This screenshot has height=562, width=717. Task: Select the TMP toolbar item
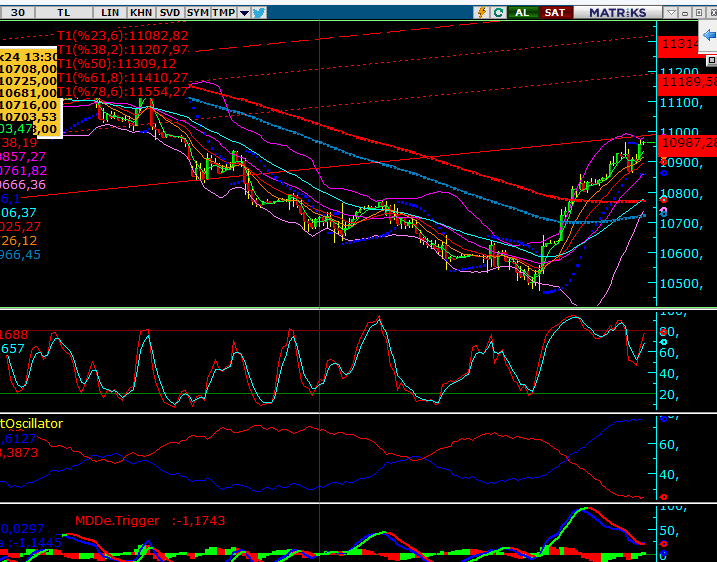click(224, 12)
